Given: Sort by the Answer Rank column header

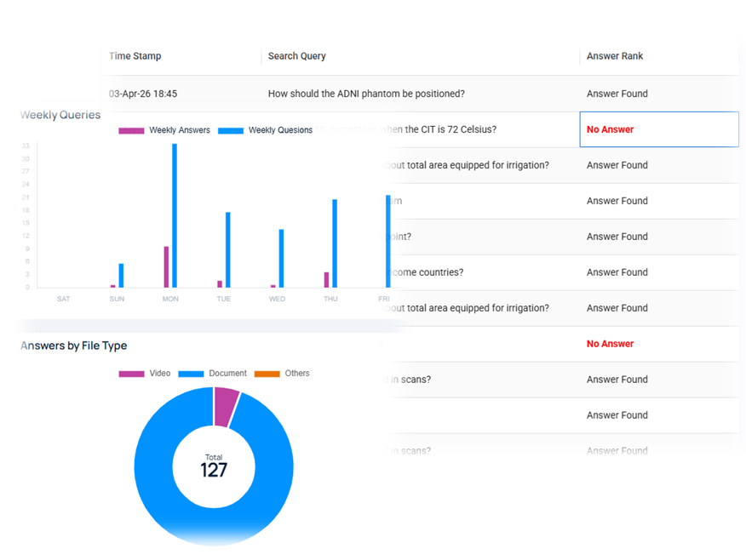Looking at the screenshot, I should 615,56.
